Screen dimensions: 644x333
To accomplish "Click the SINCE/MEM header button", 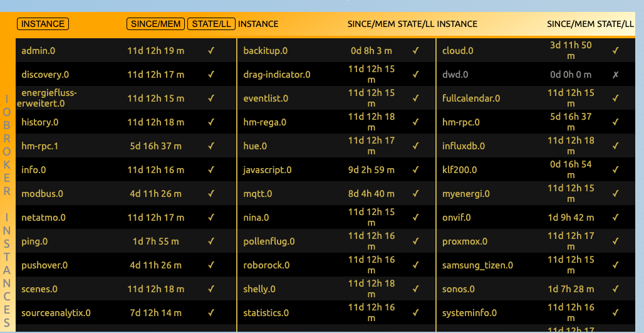I will 155,24.
